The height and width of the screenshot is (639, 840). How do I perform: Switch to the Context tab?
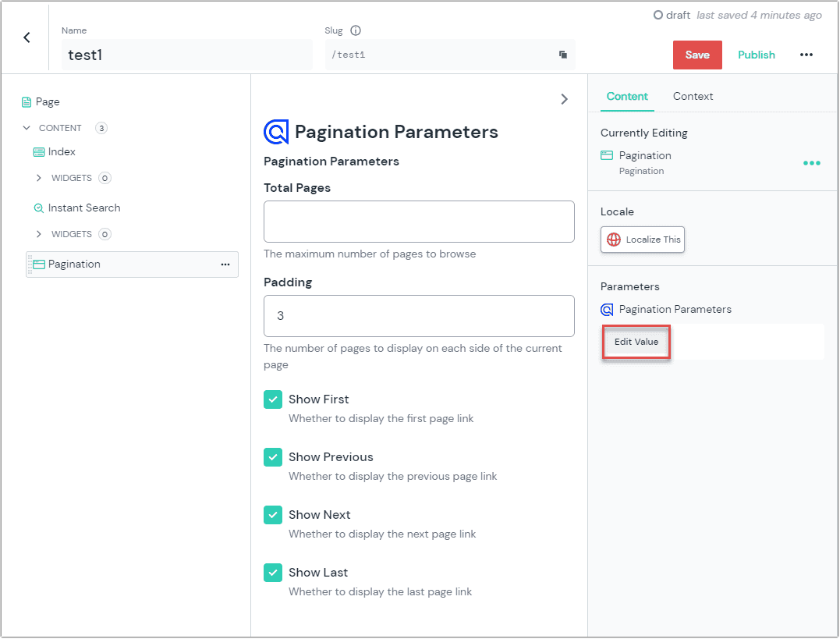pyautogui.click(x=693, y=97)
